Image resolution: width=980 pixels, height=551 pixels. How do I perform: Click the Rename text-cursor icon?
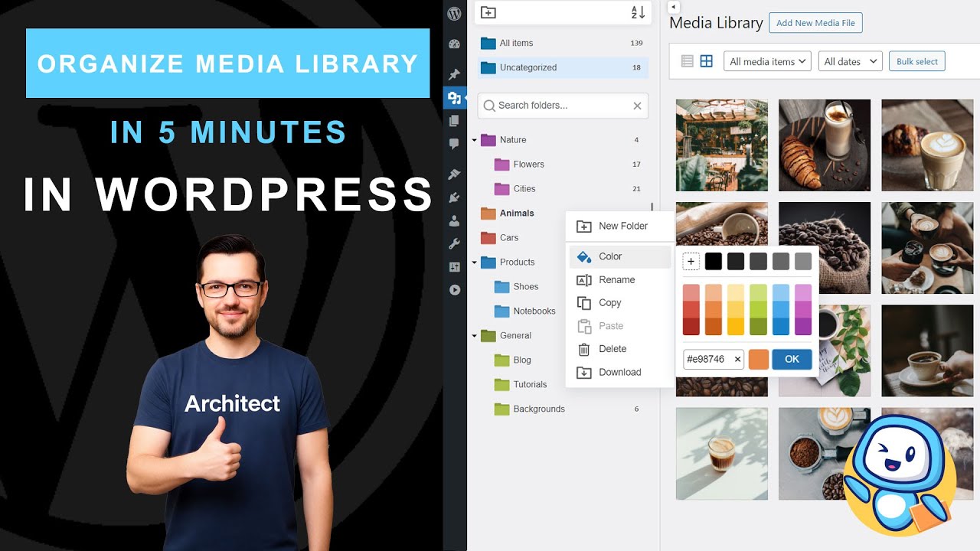tap(583, 280)
